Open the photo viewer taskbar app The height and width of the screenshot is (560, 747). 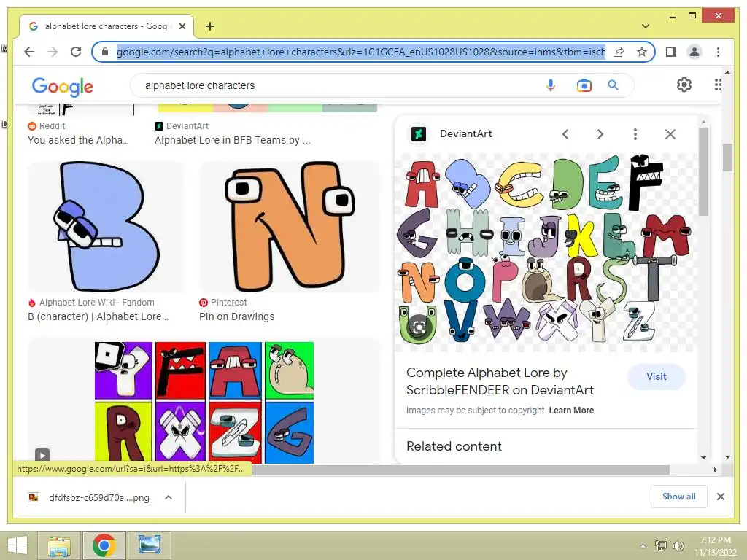150,545
